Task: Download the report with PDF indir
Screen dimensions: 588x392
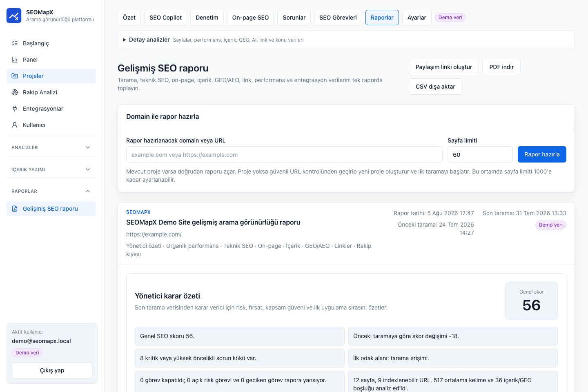Action: point(501,67)
